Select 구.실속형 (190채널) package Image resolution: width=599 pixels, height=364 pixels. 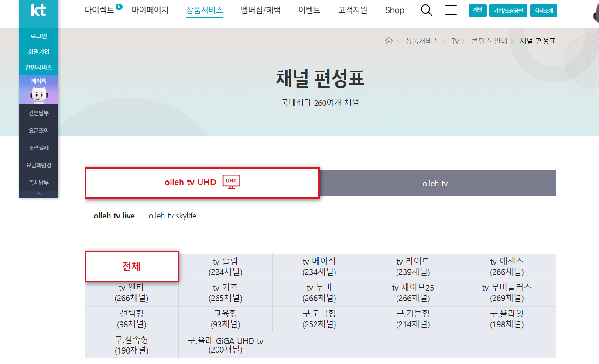tap(132, 345)
